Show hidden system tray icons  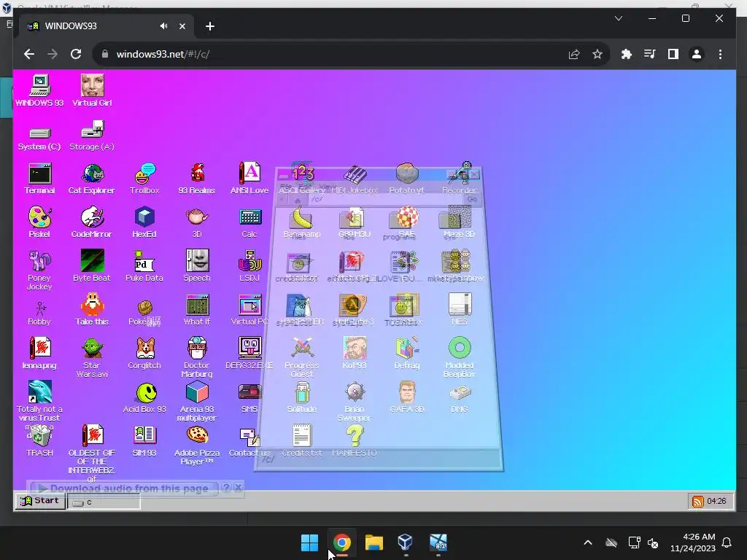tap(588, 542)
